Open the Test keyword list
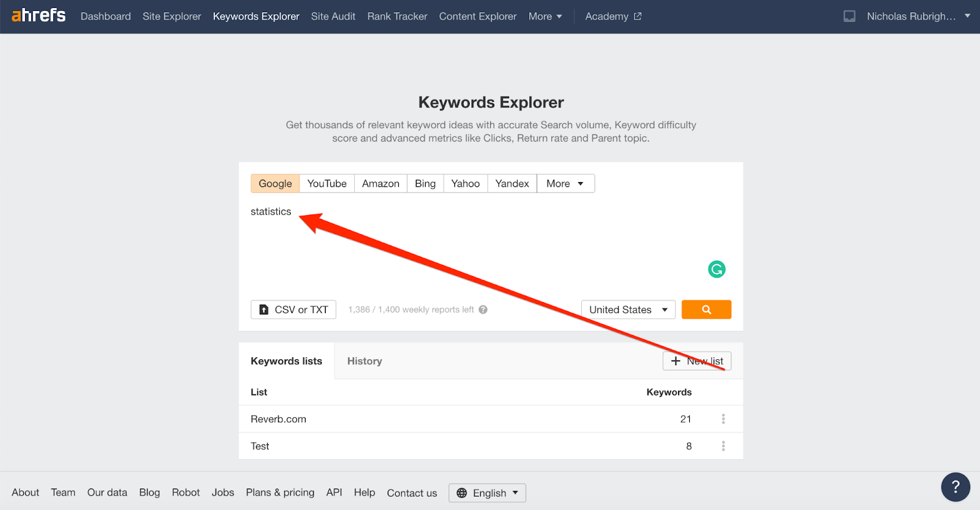The width and height of the screenshot is (980, 510). tap(260, 446)
